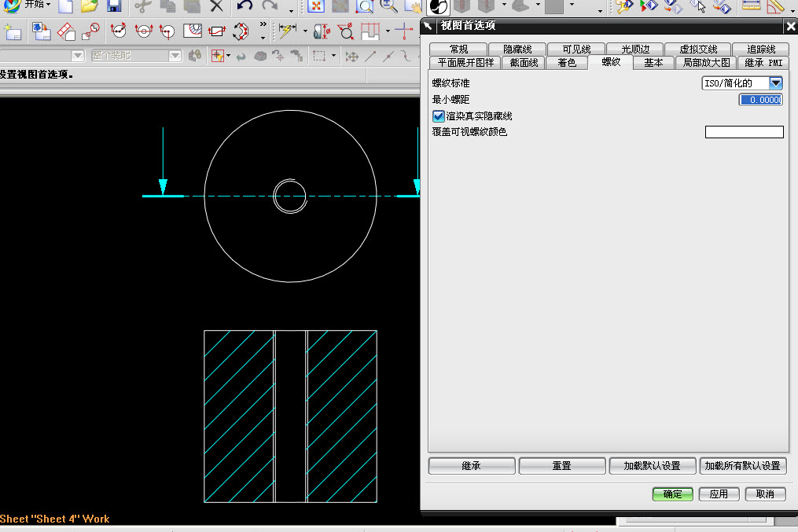Open the measure distance ruler tool
The width and height of the screenshot is (798, 532).
coord(751,6)
